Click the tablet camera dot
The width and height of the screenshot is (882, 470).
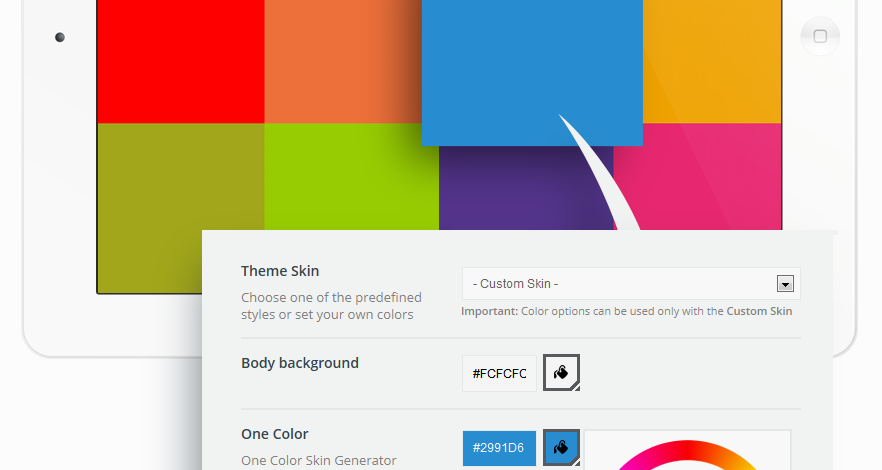coord(60,37)
